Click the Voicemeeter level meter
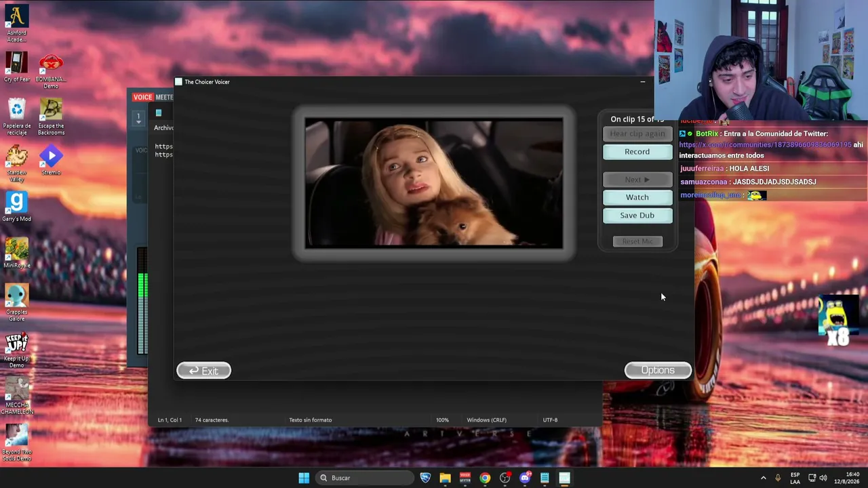This screenshot has height=488, width=868. tap(142, 301)
